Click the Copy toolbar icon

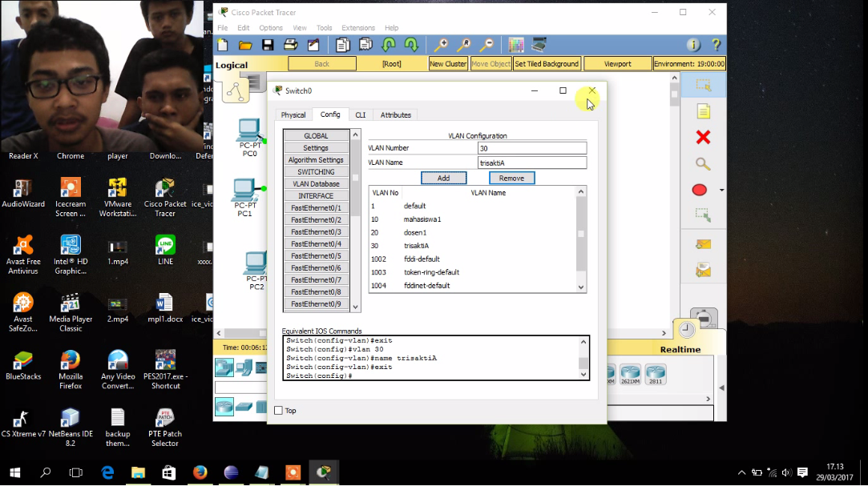point(343,45)
